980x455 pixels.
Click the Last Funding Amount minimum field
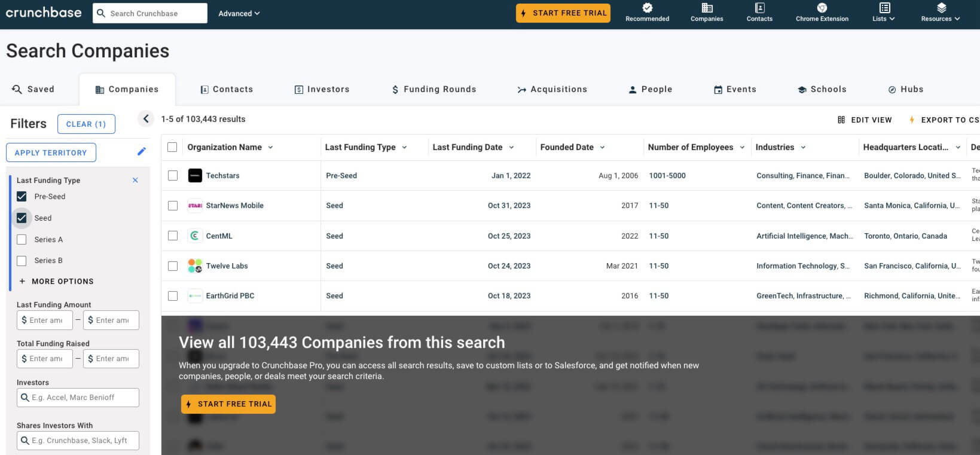point(45,320)
